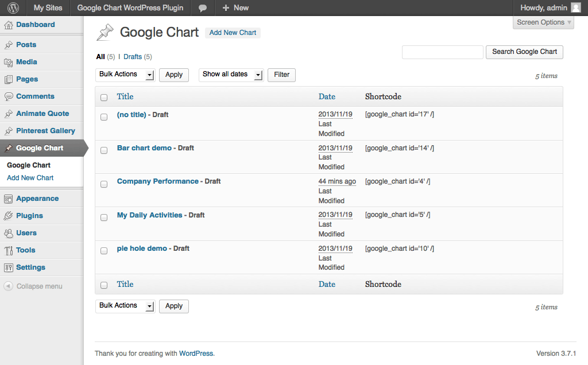Check the Company Performance row checkbox
Viewport: 588px width, 365px height.
coord(104,184)
